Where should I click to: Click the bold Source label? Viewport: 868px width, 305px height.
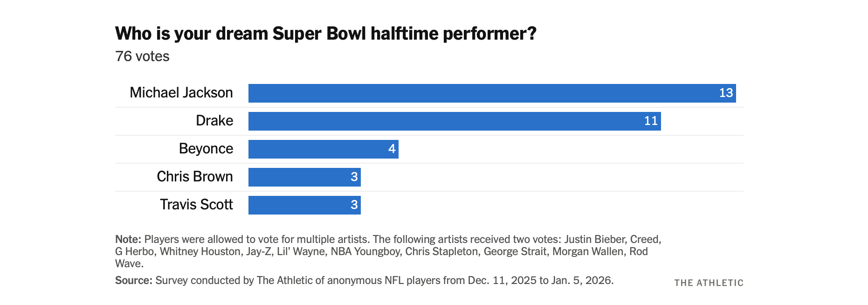[x=134, y=280]
